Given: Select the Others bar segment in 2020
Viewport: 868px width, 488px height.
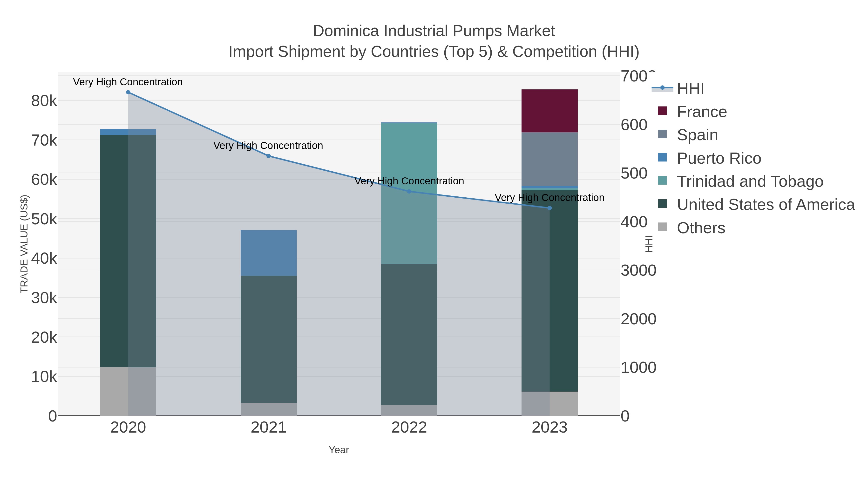Looking at the screenshot, I should [128, 391].
